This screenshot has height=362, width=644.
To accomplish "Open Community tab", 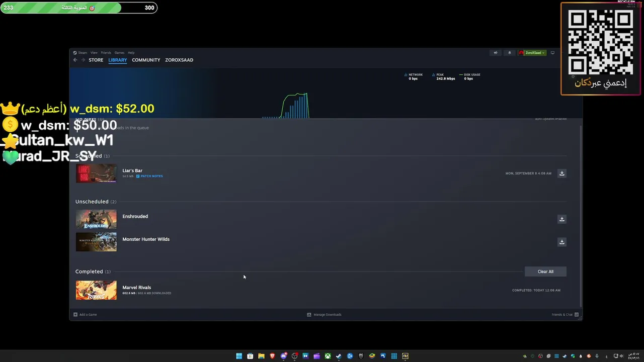I will (x=146, y=60).
